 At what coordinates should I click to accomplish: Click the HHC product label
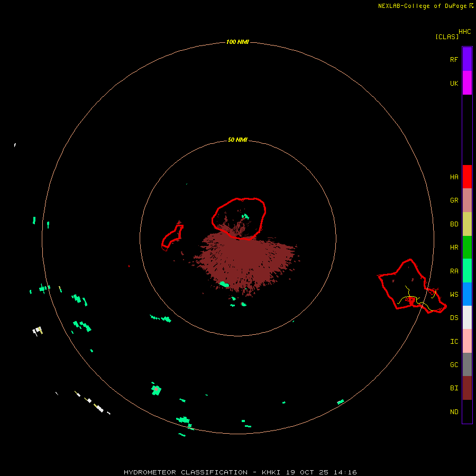pyautogui.click(x=464, y=32)
